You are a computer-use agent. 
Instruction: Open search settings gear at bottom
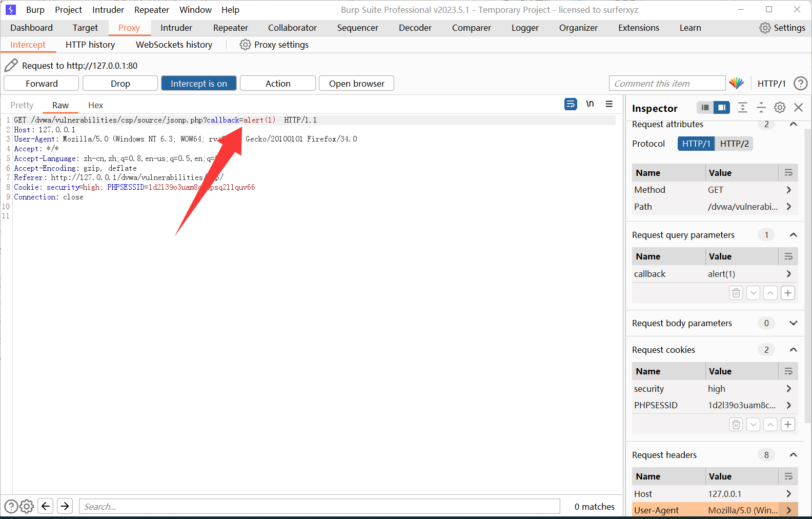[x=27, y=506]
